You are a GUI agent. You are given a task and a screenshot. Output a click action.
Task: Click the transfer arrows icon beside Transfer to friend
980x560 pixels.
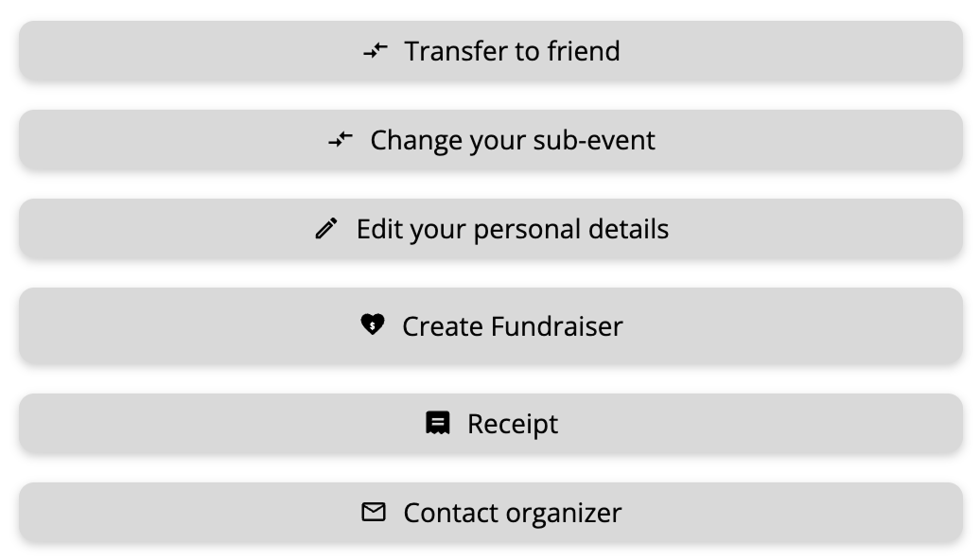(x=376, y=51)
